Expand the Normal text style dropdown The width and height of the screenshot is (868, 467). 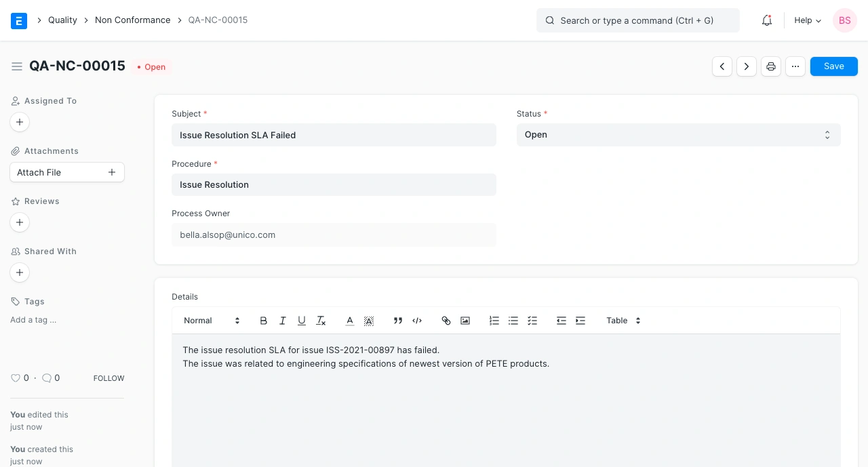[212, 321]
